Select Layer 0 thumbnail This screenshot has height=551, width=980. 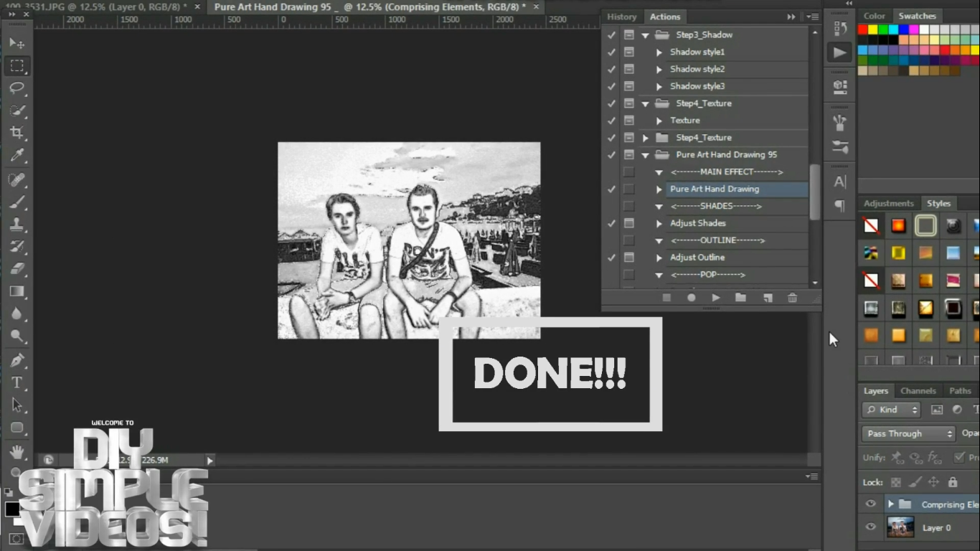point(900,527)
